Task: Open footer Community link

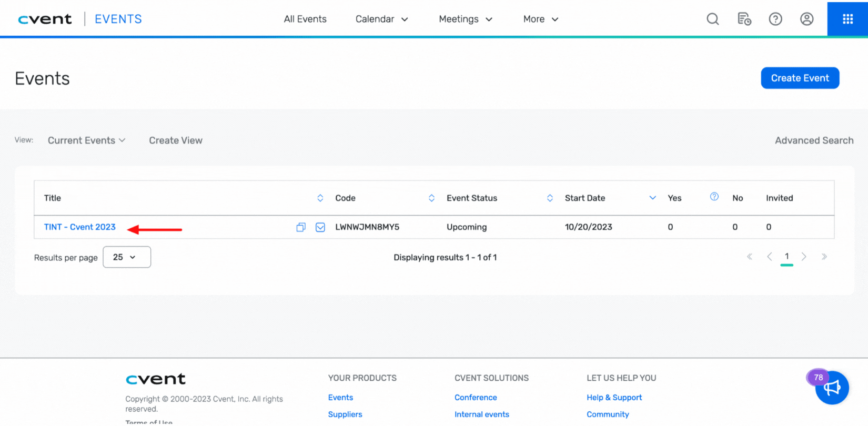Action: [608, 414]
